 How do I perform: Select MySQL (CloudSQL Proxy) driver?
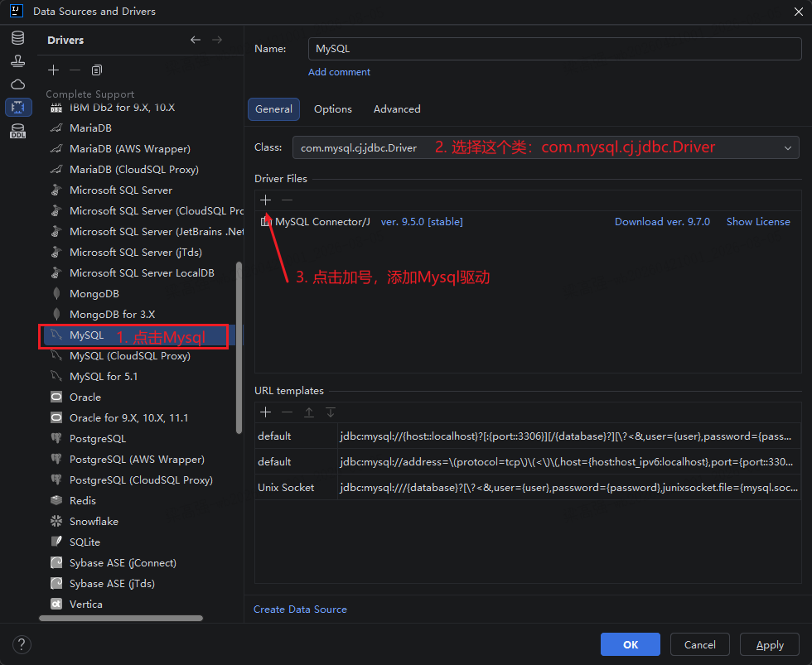pyautogui.click(x=130, y=355)
